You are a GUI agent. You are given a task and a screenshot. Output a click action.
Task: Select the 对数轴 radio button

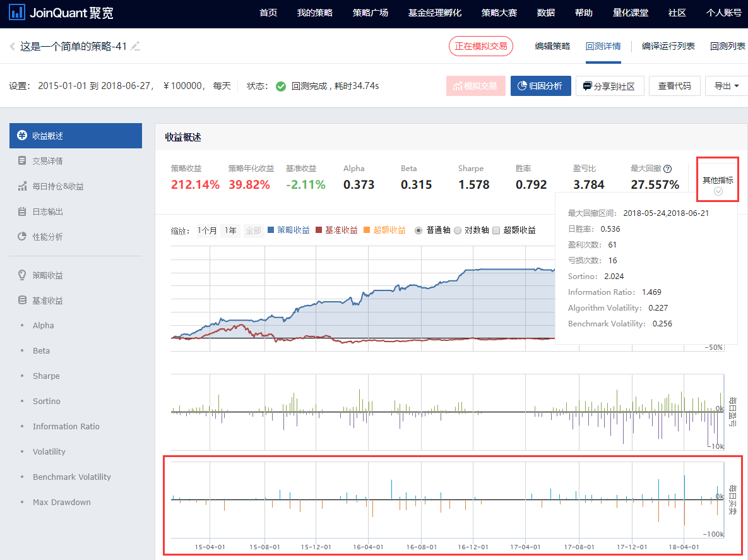tap(458, 230)
